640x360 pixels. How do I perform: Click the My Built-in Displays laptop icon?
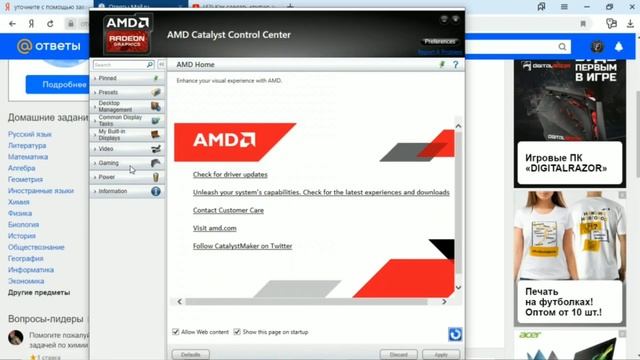tap(156, 135)
